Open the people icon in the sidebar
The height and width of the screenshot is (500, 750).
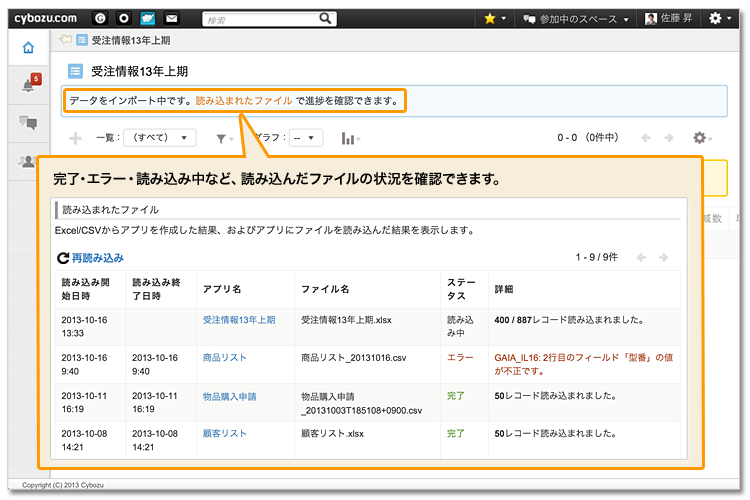click(28, 161)
